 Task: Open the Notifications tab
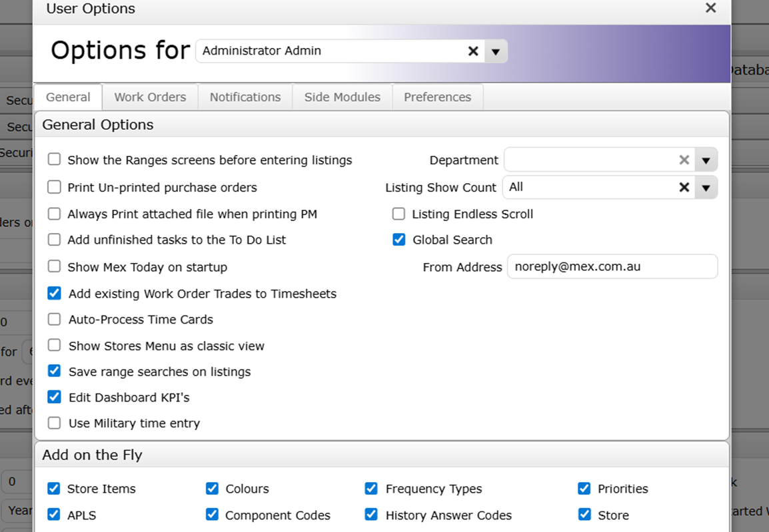245,97
